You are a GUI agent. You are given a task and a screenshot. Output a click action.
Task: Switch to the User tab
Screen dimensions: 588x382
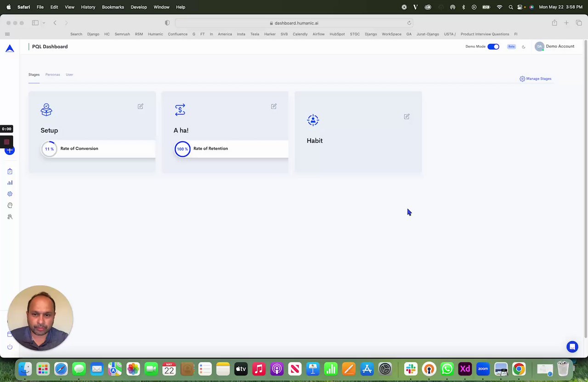(69, 74)
